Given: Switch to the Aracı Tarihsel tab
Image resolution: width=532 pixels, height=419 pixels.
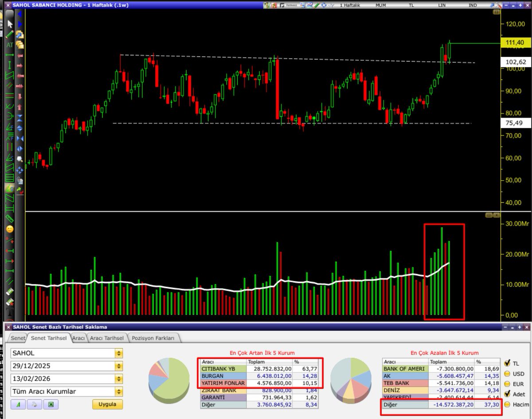Looking at the screenshot, I should pos(107,338).
